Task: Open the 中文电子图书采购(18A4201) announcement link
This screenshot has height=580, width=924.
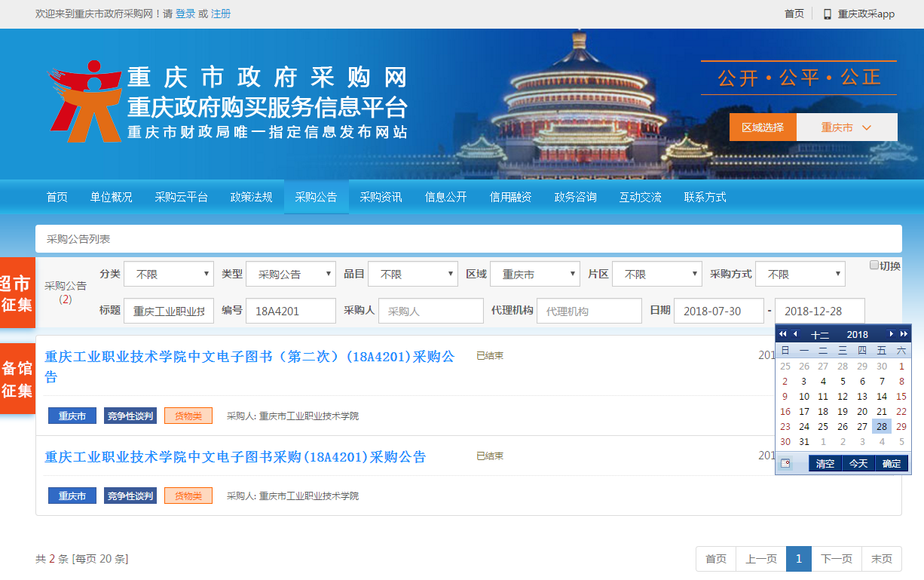Action: 235,457
